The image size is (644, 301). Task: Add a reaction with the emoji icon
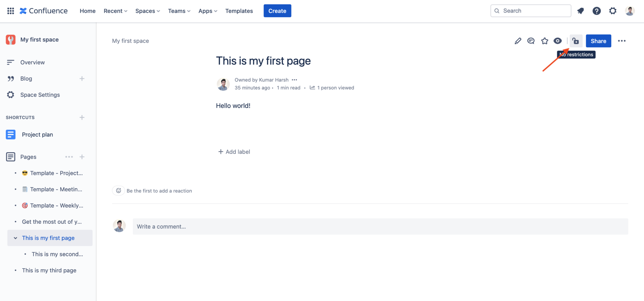pyautogui.click(x=118, y=190)
